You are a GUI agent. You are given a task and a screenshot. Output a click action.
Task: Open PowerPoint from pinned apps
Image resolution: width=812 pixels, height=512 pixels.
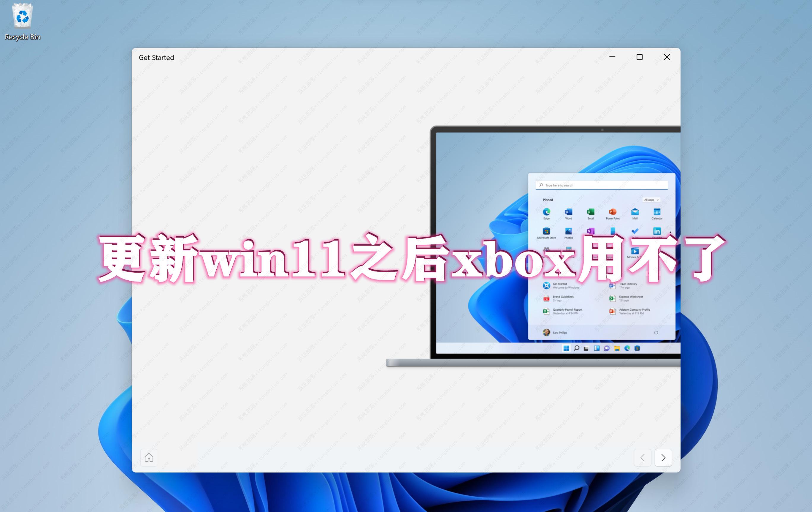[x=612, y=213]
